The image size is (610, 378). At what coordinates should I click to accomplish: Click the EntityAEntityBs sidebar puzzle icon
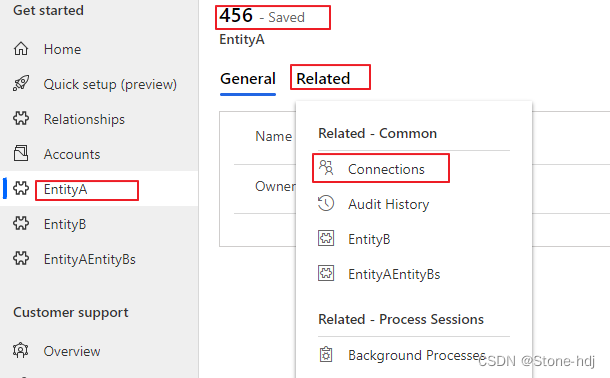(21, 258)
